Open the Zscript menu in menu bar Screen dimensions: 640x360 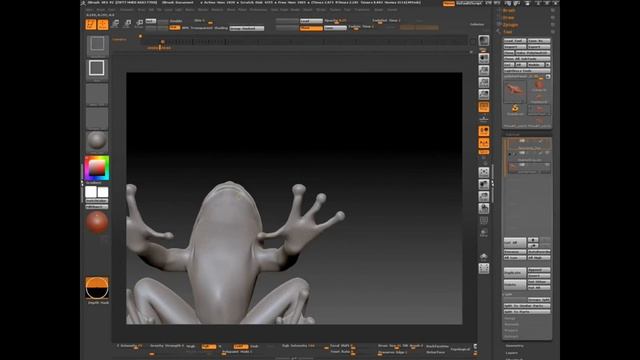[392, 9]
